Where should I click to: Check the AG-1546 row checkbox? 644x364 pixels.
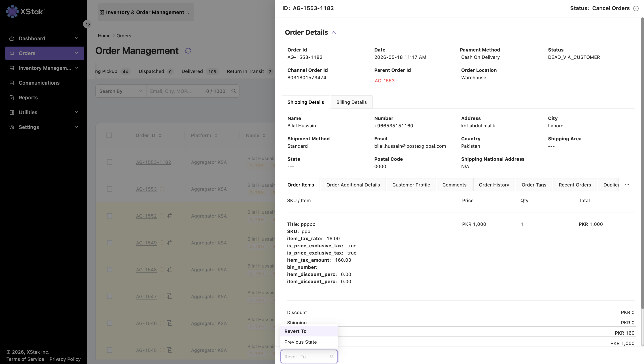coord(110,323)
